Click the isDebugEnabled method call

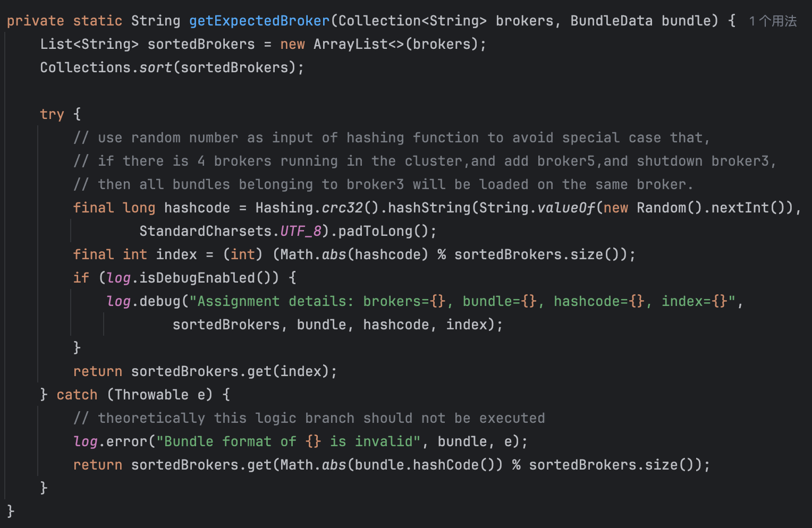[197, 278]
